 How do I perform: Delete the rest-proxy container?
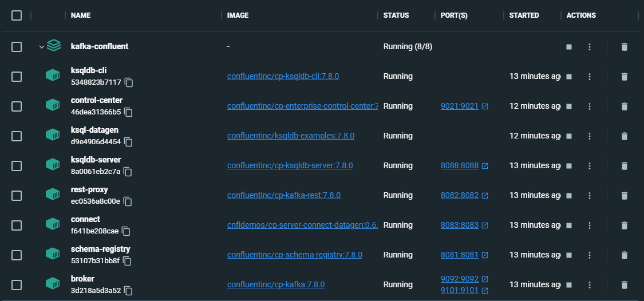[625, 196]
